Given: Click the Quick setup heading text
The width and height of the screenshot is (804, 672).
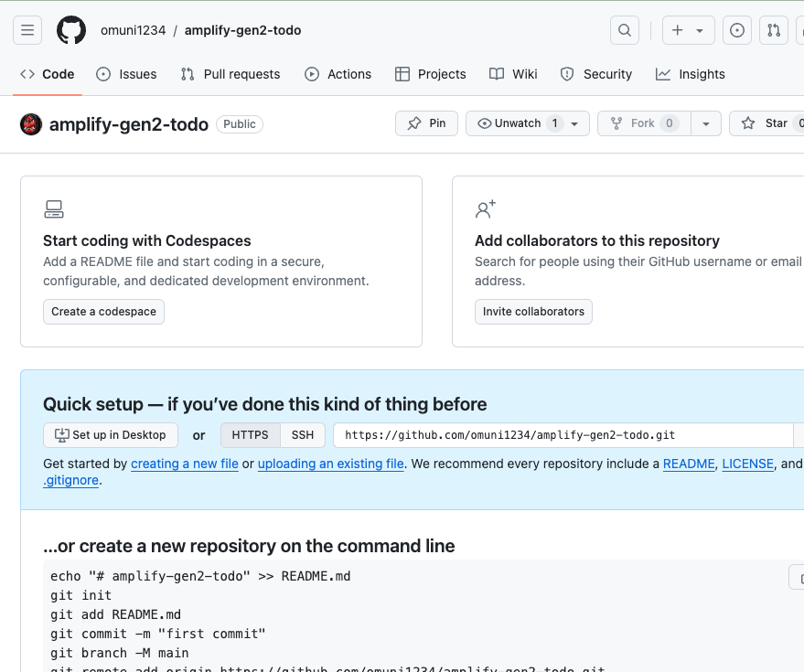Looking at the screenshot, I should pyautogui.click(x=264, y=404).
